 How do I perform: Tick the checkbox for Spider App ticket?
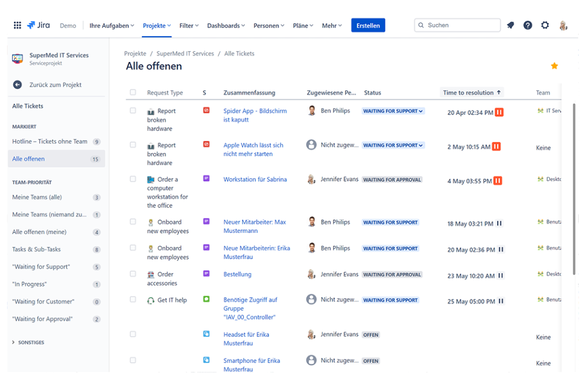click(x=133, y=111)
